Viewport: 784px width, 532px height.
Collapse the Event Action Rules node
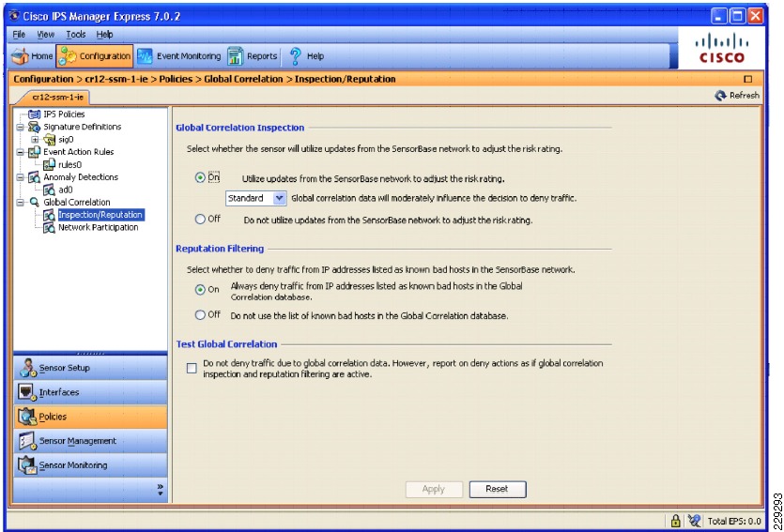tap(20, 152)
